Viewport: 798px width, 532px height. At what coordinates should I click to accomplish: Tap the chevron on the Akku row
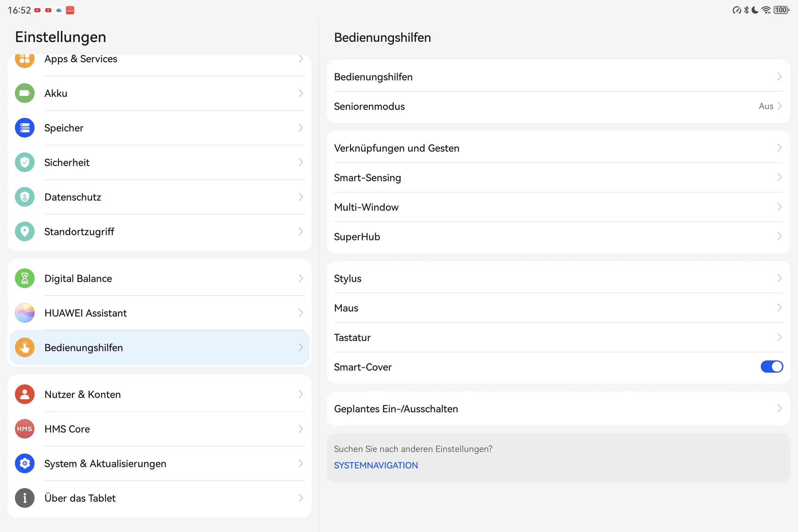[300, 93]
